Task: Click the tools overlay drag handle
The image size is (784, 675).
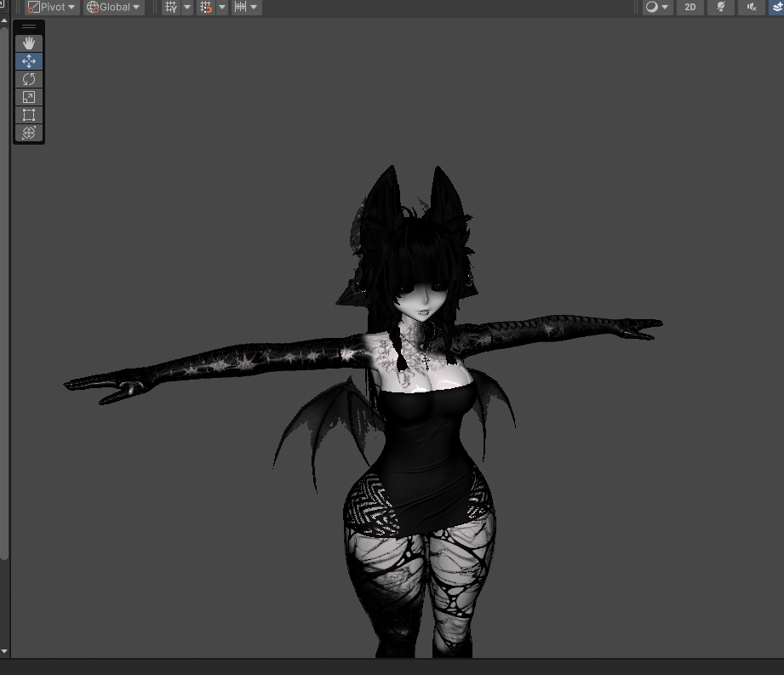Action: coord(29,26)
